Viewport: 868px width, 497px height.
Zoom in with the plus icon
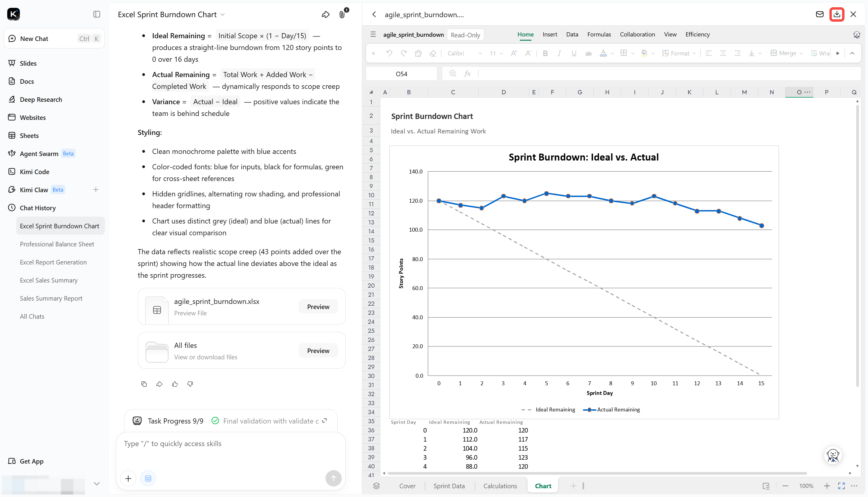[x=827, y=486]
